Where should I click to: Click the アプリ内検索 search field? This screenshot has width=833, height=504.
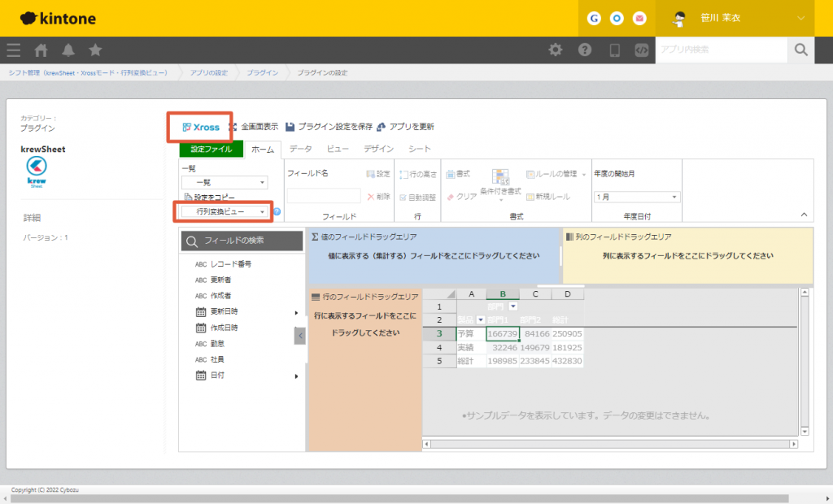pos(722,50)
